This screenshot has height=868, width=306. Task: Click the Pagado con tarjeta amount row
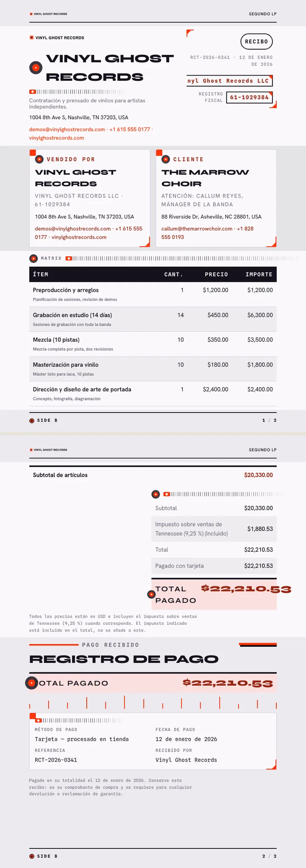click(214, 566)
